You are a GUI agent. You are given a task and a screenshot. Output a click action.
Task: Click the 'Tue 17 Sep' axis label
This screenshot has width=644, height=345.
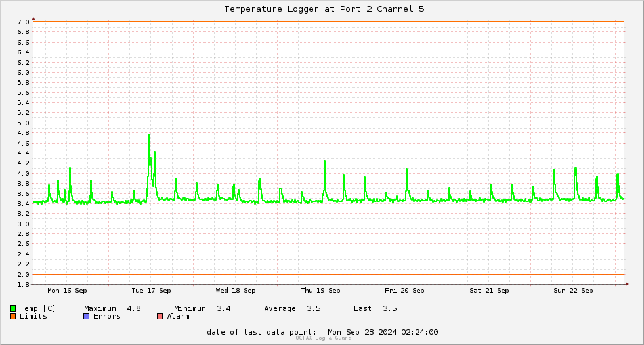151,291
